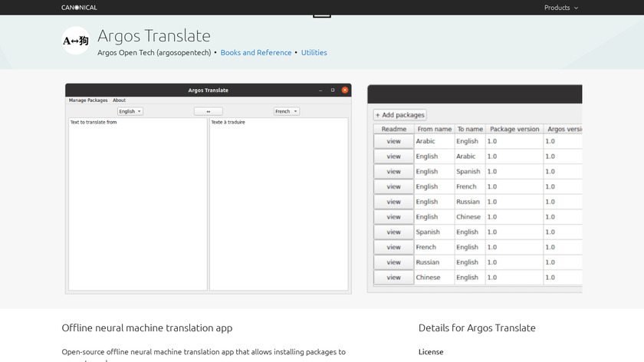View readme for Chinese to English package
This screenshot has width=644, height=362.
[x=393, y=278]
